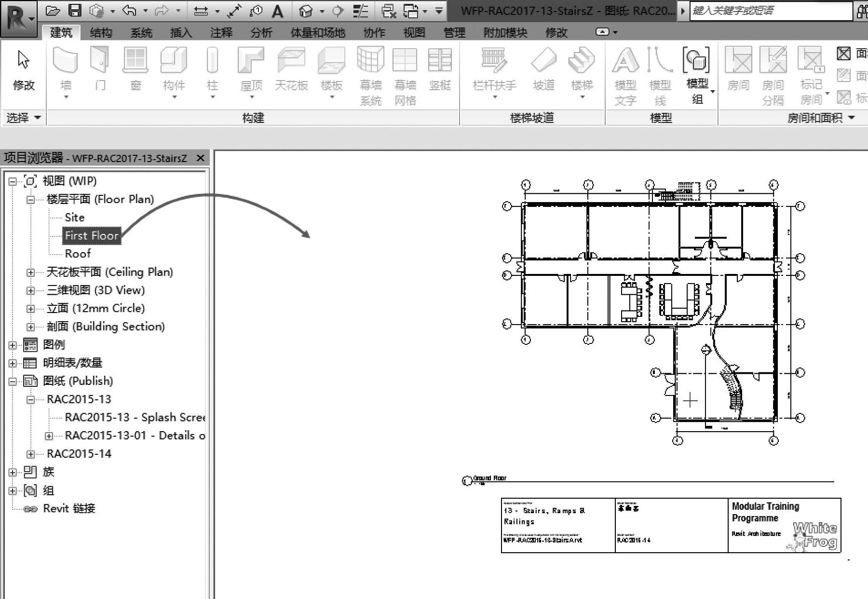Select the Text tool letter A in the quick access toolbar
Screen dimensions: 868x599
click(x=277, y=11)
